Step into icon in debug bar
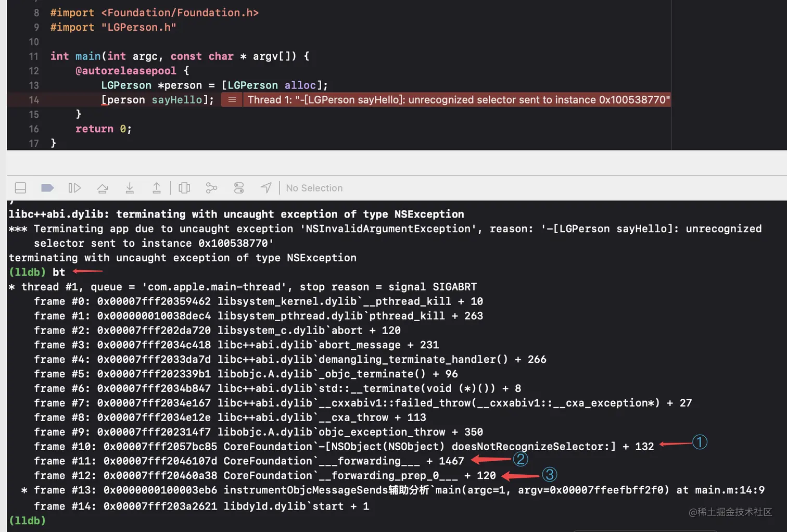The image size is (787, 532). [130, 188]
